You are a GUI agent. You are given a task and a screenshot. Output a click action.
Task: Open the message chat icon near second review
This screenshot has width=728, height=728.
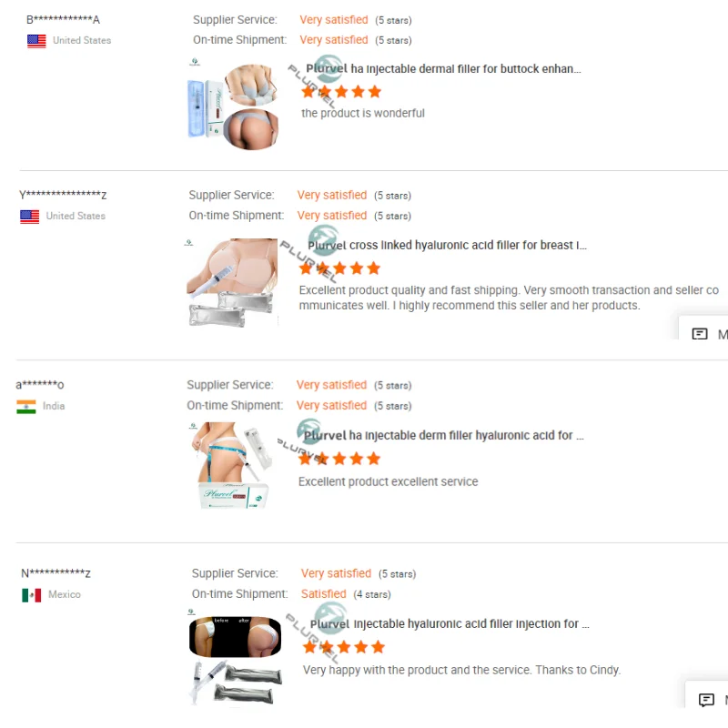pos(699,333)
